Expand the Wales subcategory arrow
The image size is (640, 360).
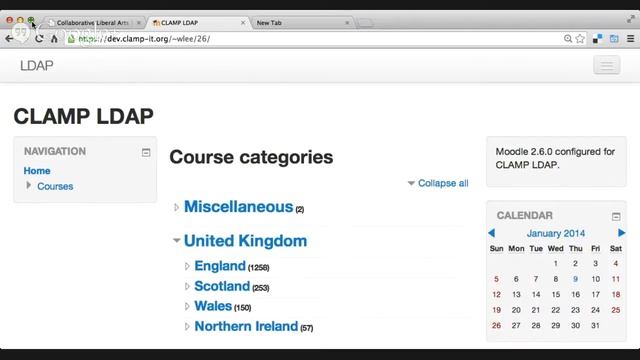(187, 306)
